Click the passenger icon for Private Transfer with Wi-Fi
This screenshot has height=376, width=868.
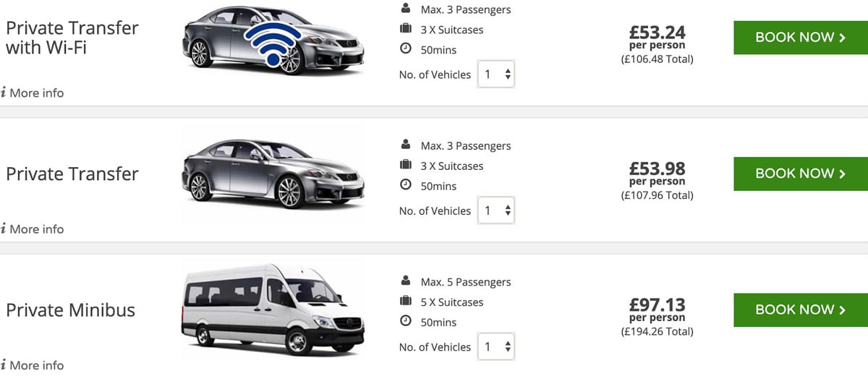click(405, 9)
